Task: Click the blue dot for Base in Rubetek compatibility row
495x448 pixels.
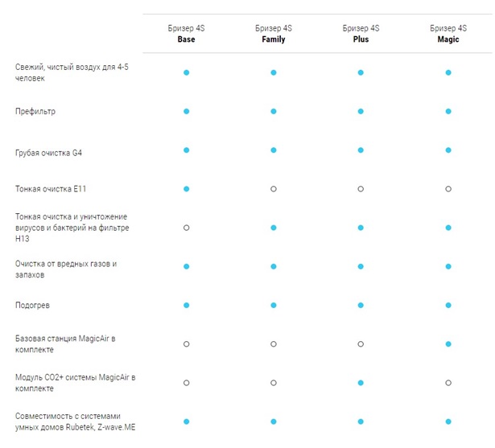Action: [186, 421]
